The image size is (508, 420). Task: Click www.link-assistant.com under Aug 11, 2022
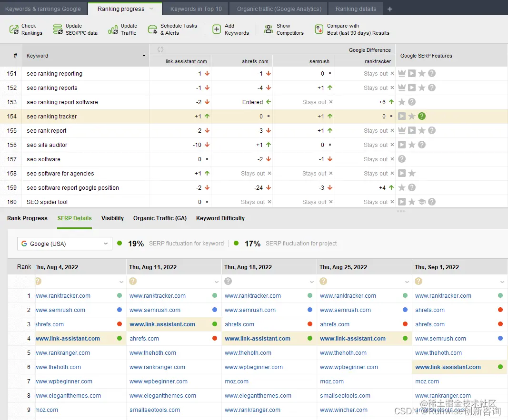point(162,324)
